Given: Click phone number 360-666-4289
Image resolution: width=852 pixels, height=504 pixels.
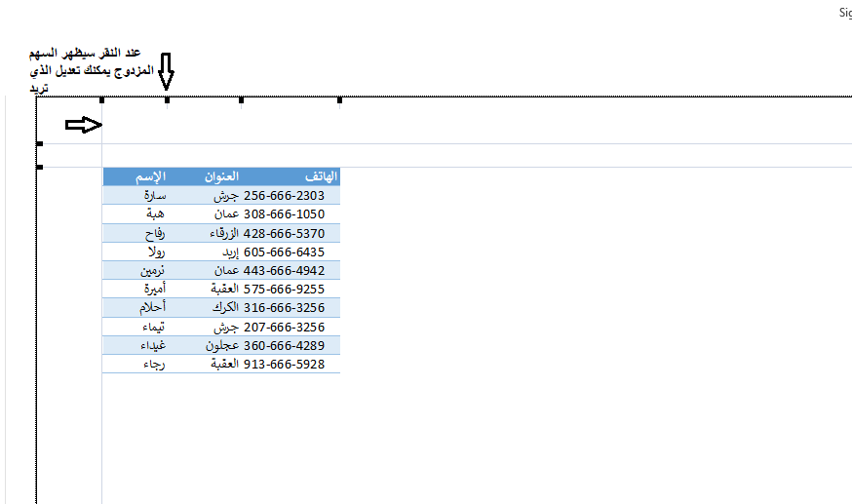Looking at the screenshot, I should [285, 345].
